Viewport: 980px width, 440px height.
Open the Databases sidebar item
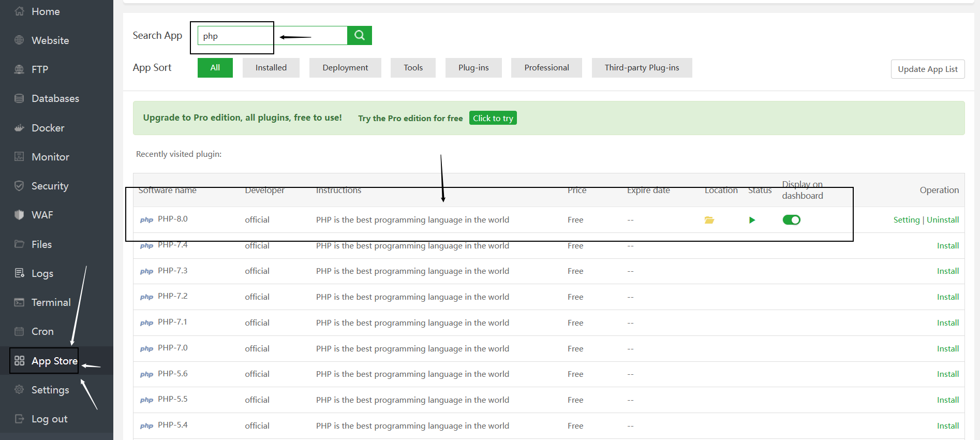[x=55, y=98]
